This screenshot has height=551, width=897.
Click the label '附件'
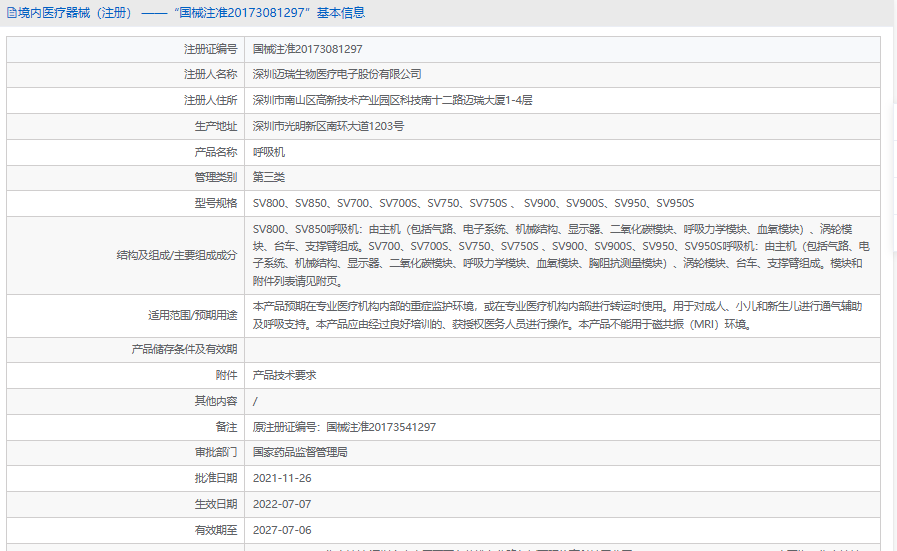(x=227, y=375)
